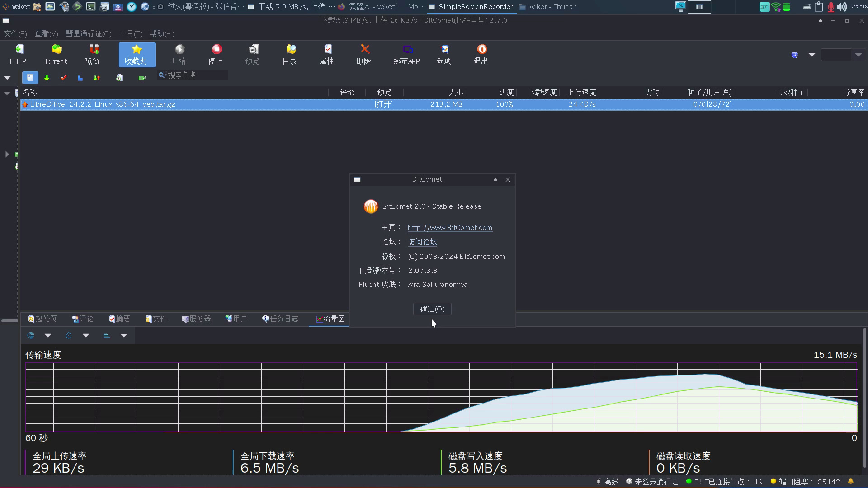Show all tasks filter icon
The height and width of the screenshot is (488, 868).
tap(30, 78)
